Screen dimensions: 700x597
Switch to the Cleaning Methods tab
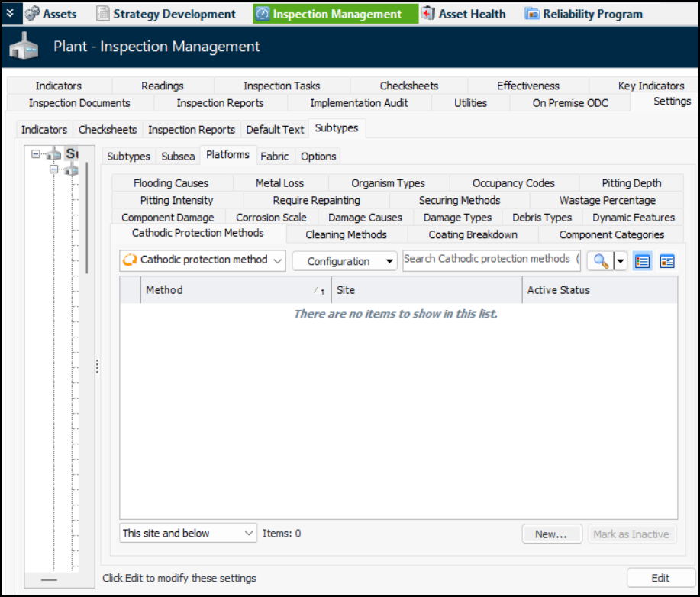click(x=346, y=234)
